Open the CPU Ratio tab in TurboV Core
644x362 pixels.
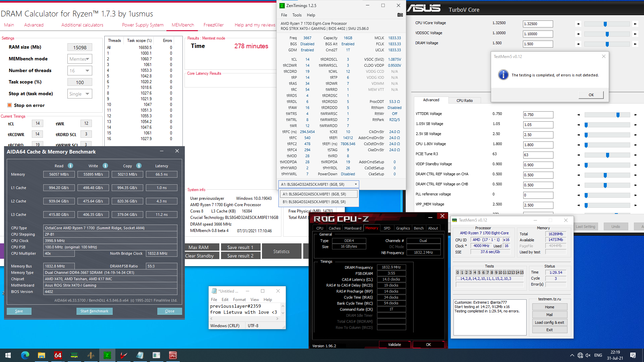click(x=465, y=101)
